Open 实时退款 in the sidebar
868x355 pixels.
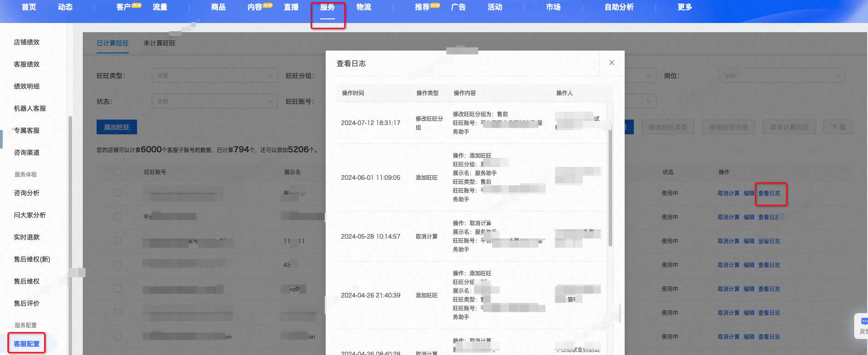[27, 237]
